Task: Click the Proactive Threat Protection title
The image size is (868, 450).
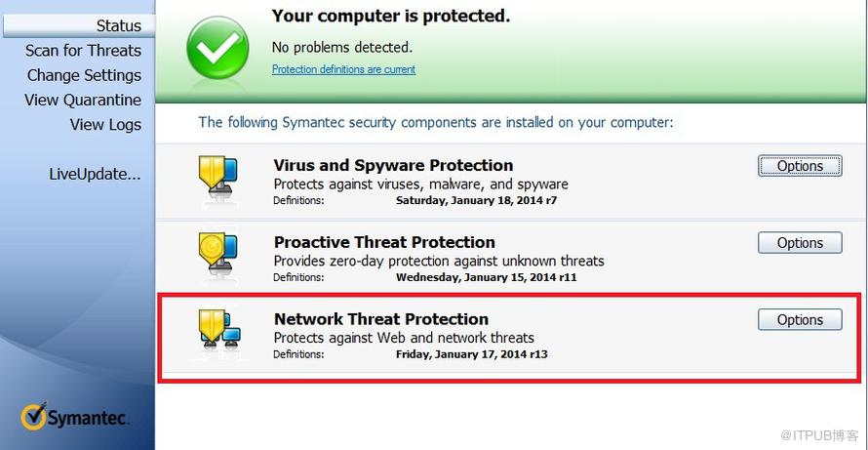Action: 384,242
